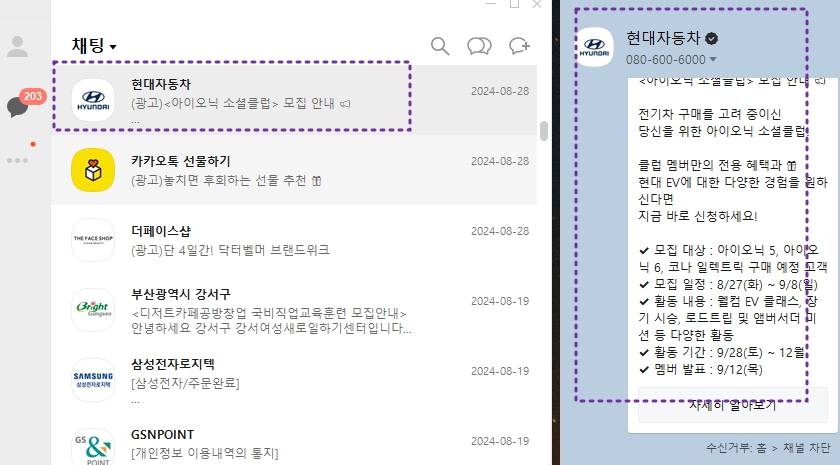840x465 pixels.
Task: Open the 더페이스샵 chat
Action: [x=294, y=240]
